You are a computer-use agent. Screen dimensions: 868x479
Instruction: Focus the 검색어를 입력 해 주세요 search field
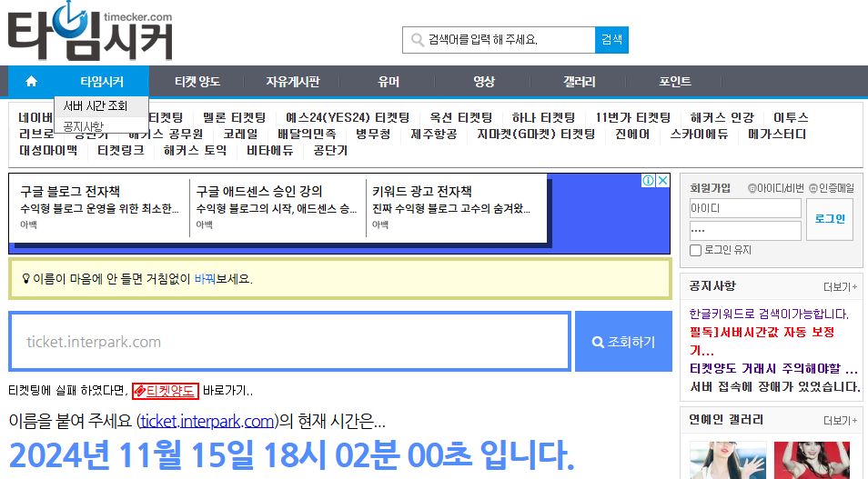pyautogui.click(x=500, y=40)
